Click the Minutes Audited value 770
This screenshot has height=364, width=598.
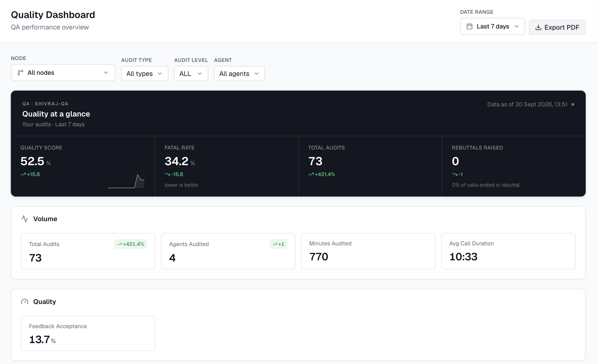coord(319,257)
